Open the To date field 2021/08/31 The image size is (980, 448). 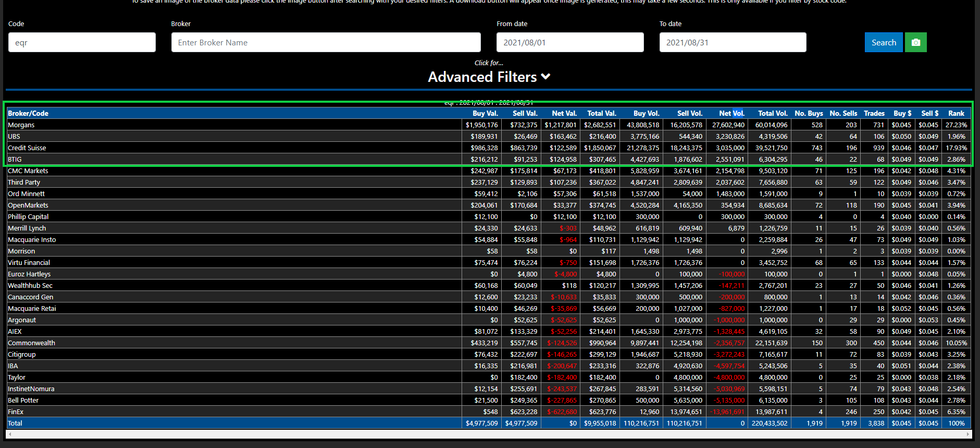733,42
